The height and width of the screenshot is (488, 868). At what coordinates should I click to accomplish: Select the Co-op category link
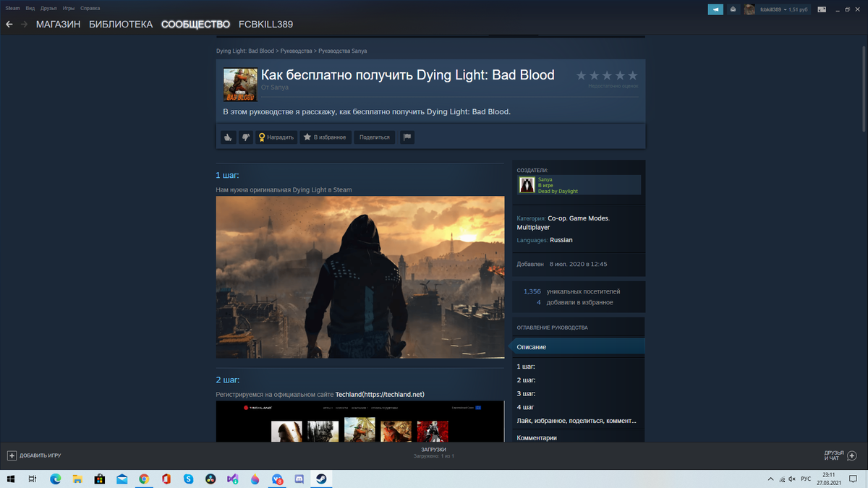click(556, 218)
